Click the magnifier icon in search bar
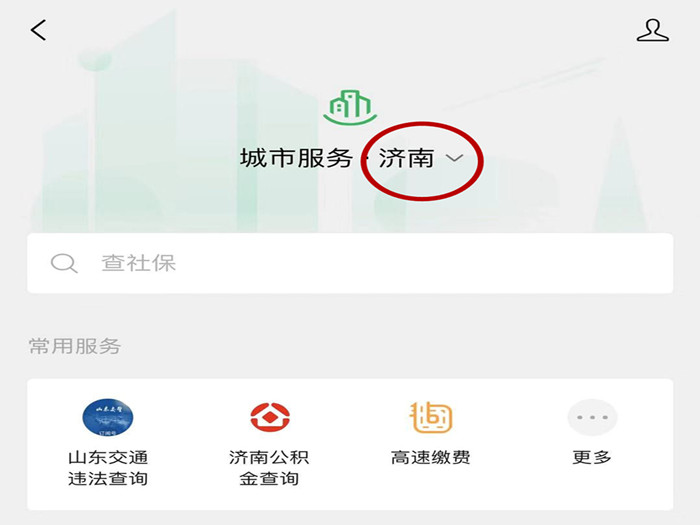This screenshot has height=525, width=700. (64, 263)
